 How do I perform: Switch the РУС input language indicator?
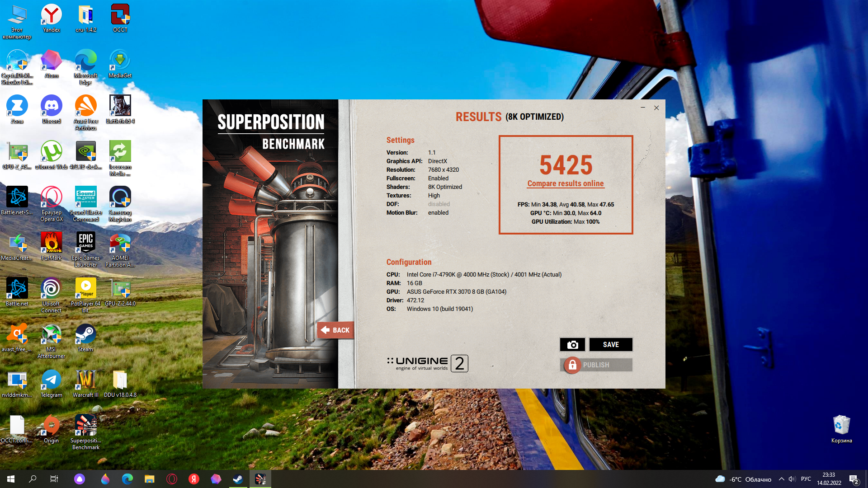[x=806, y=479]
